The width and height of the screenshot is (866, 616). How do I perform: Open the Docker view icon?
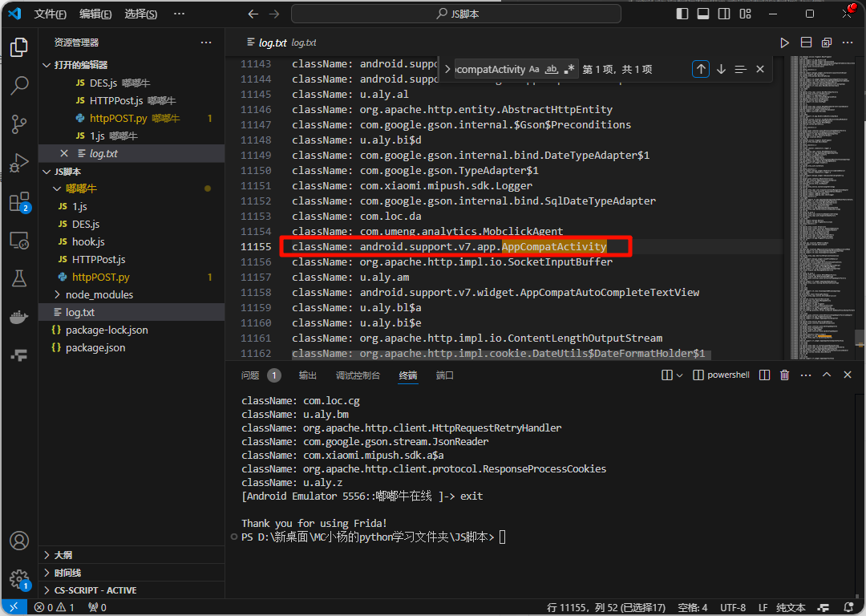pyautogui.click(x=19, y=318)
